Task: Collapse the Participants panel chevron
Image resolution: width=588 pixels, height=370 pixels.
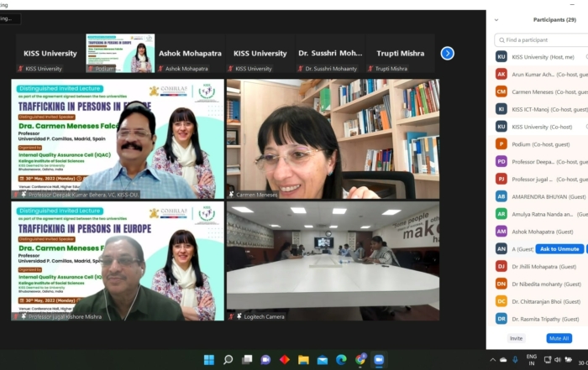Action: click(x=496, y=19)
